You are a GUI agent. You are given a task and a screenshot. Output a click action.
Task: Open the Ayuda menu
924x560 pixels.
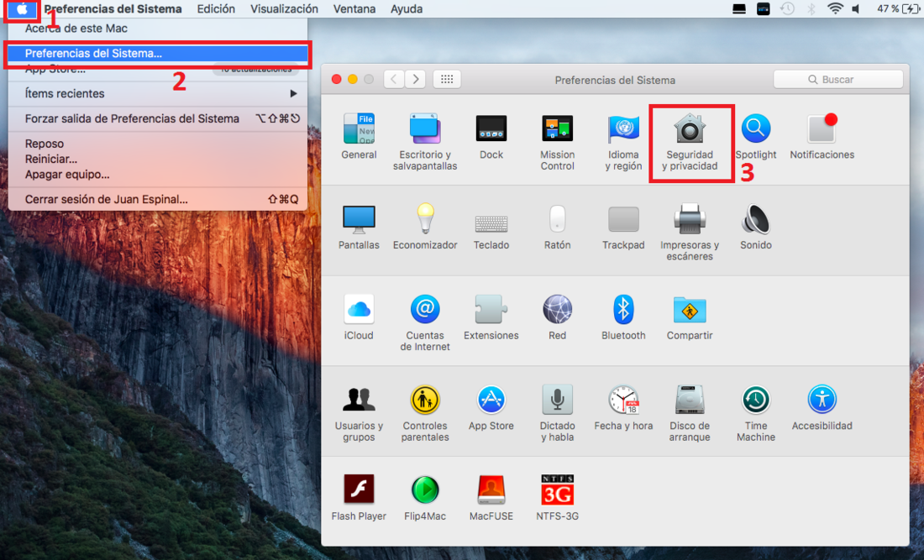coord(407,9)
